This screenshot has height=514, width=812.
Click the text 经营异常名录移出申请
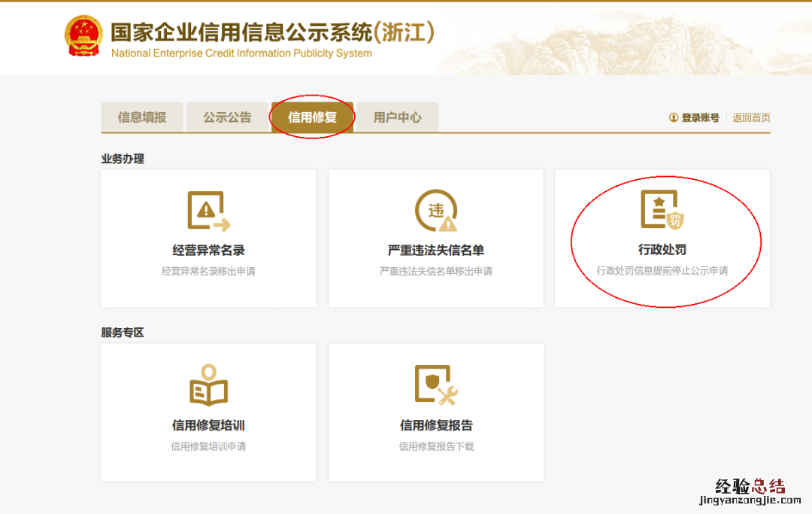209,271
